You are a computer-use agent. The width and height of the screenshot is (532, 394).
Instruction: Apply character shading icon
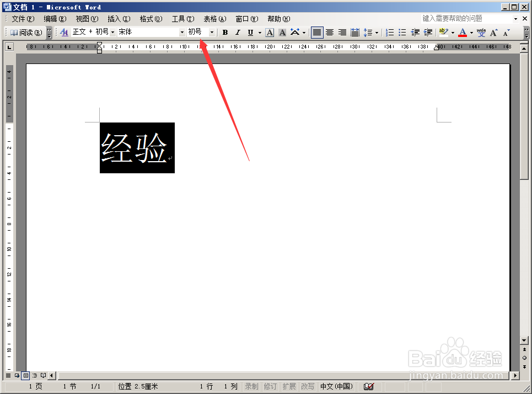(282, 32)
